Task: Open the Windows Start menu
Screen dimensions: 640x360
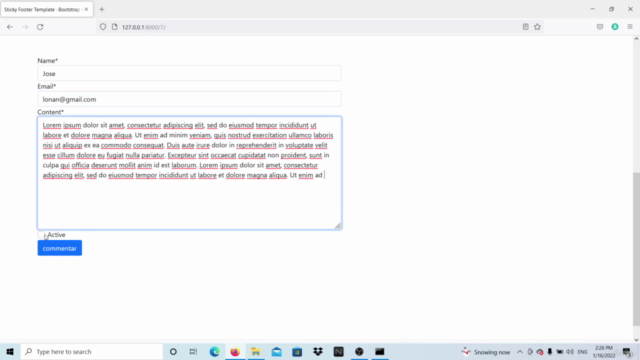Action: pyautogui.click(x=10, y=351)
